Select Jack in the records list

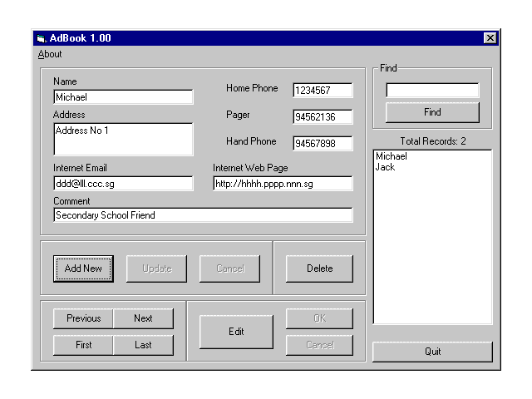point(385,167)
